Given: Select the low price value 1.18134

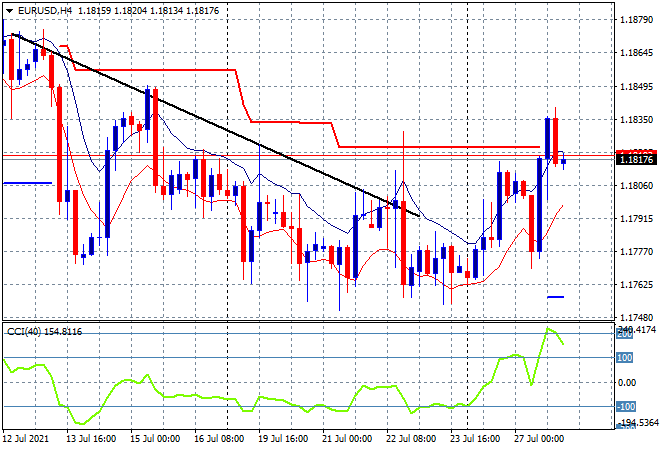Looking at the screenshot, I should [166, 11].
